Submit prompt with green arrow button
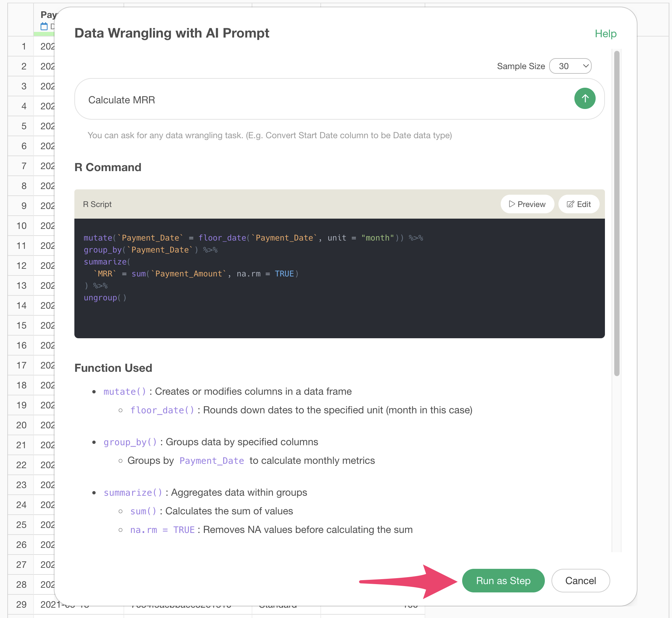This screenshot has width=672, height=618. pos(584,99)
